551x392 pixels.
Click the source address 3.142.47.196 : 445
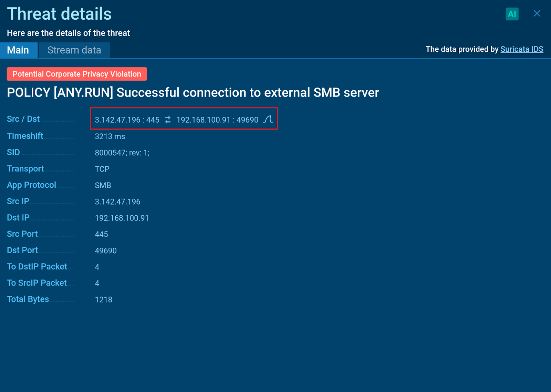(127, 120)
